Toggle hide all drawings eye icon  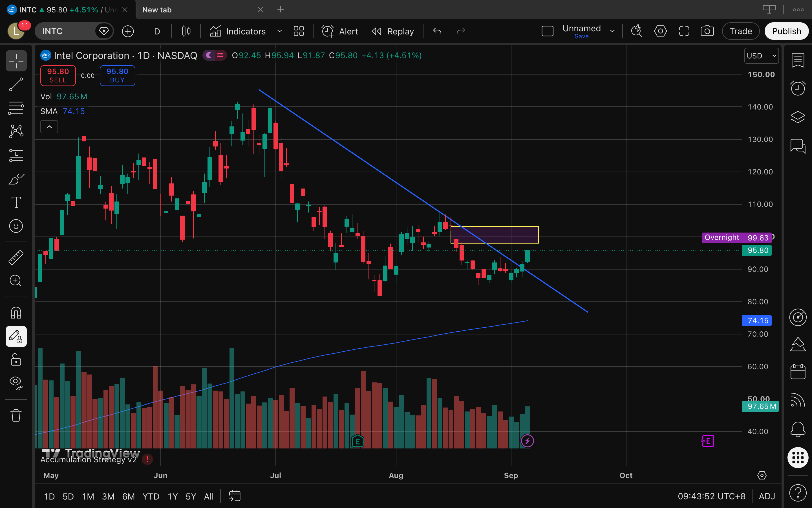tap(16, 383)
